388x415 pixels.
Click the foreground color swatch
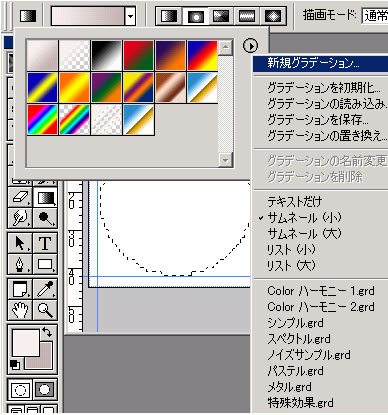coord(26,342)
